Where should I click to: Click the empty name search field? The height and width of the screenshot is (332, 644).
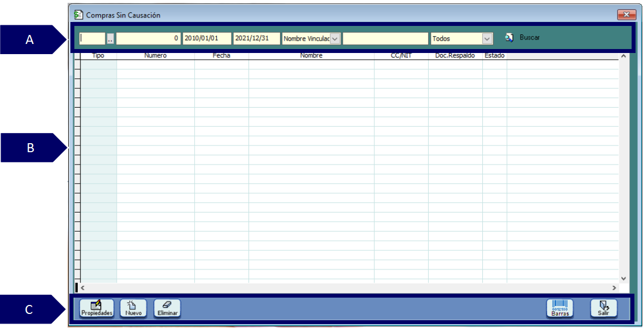385,39
